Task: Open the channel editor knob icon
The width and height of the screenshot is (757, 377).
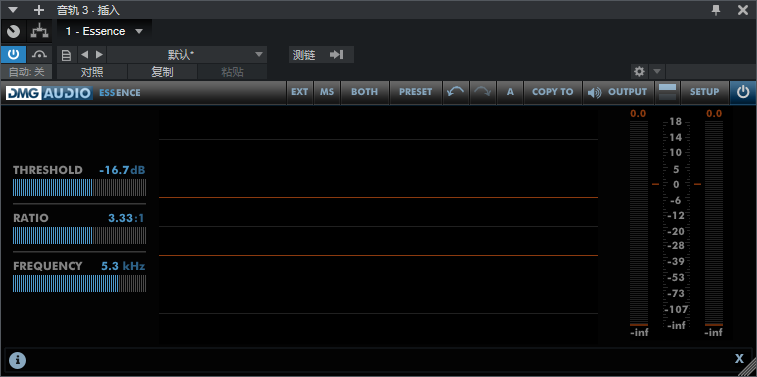Action: (x=14, y=31)
